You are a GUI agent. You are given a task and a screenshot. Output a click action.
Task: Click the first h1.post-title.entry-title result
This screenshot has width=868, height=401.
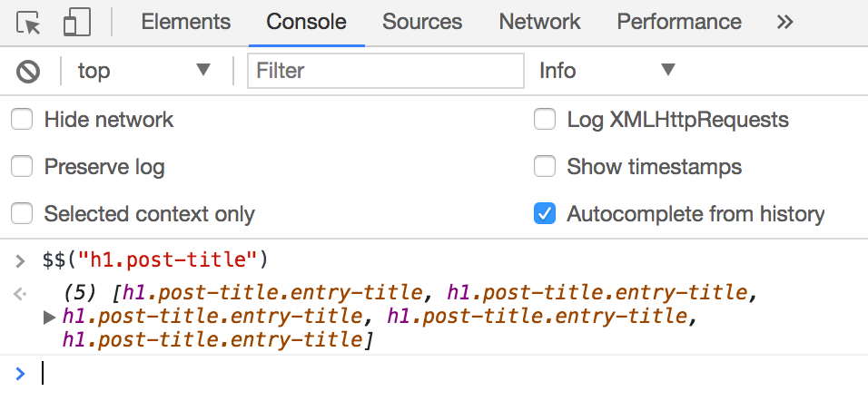272,293
